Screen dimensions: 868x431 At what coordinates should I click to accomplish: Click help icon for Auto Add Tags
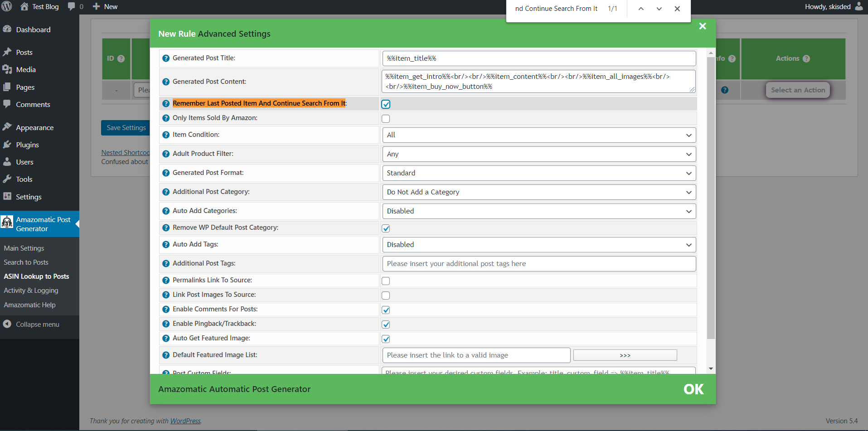point(166,245)
